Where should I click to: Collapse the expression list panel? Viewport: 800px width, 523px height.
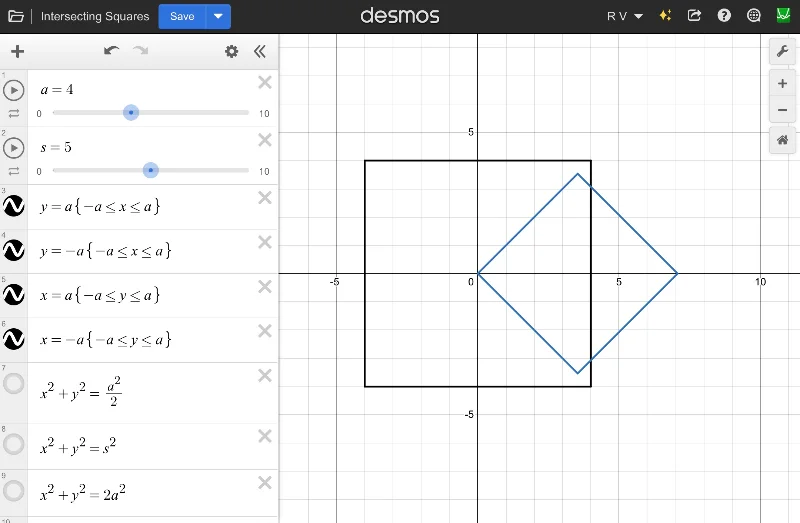pos(260,52)
